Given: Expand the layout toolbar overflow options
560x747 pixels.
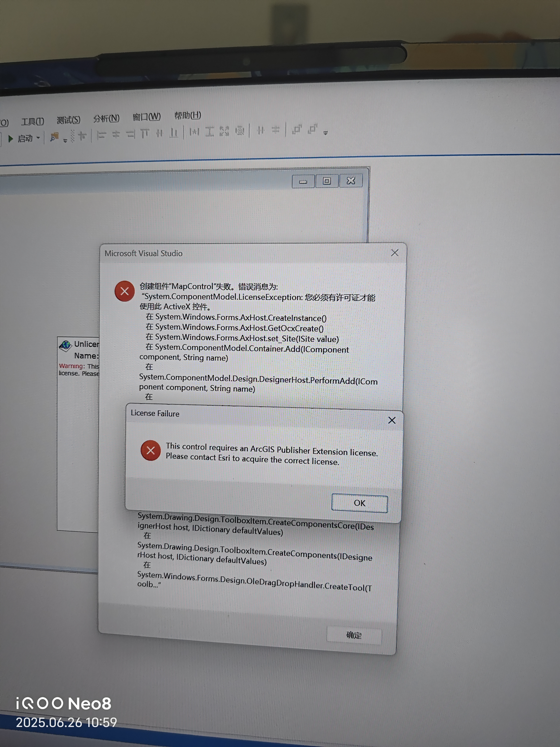Looking at the screenshot, I should [325, 133].
